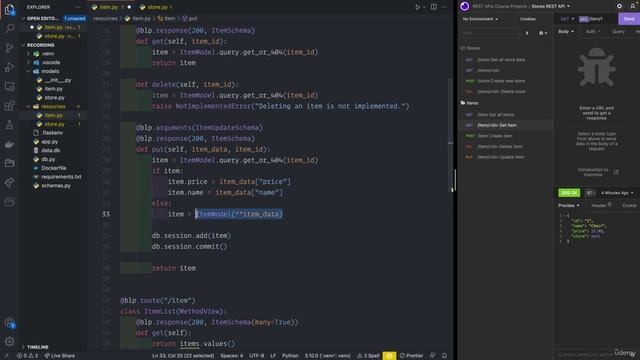Screen dimensions: 640x360
Task: Expand the .vscode folder
Action: pyautogui.click(x=29, y=62)
